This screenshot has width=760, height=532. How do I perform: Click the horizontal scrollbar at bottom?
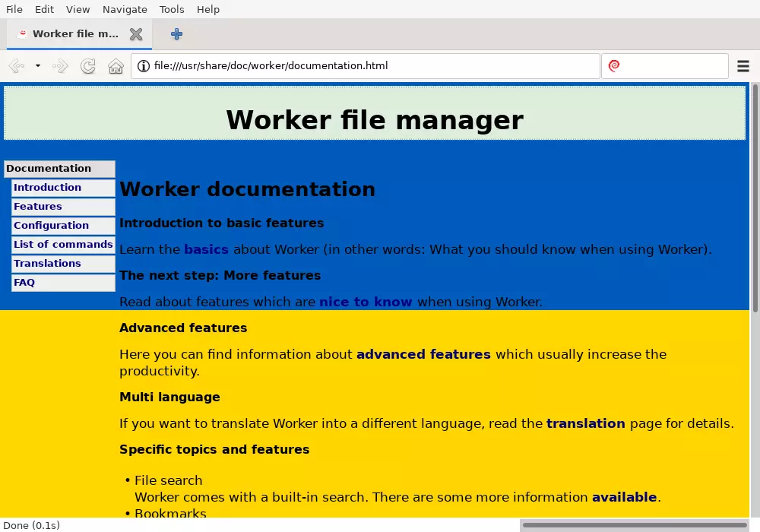635,525
